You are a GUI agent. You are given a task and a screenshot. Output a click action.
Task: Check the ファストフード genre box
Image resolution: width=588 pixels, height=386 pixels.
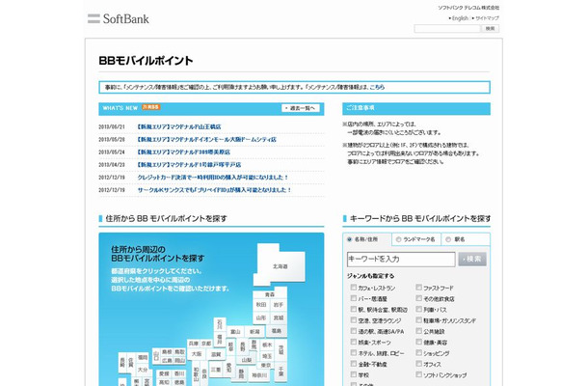click(x=418, y=288)
